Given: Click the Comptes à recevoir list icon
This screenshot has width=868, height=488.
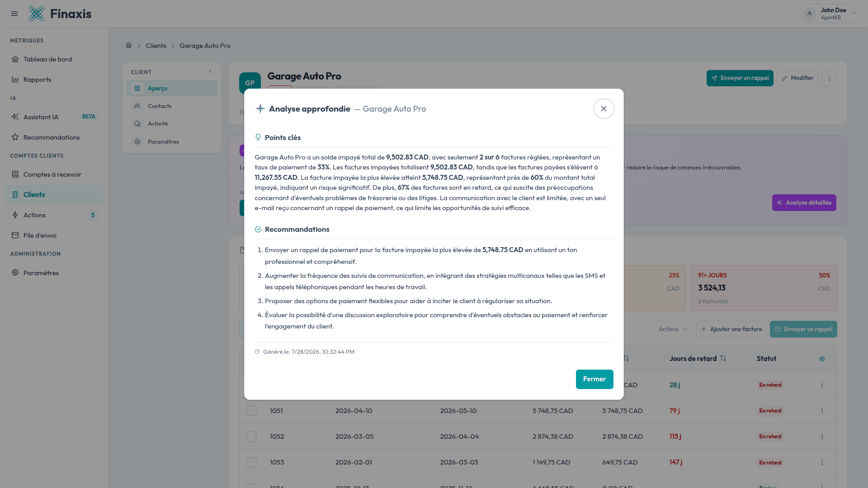Looking at the screenshot, I should tap(15, 174).
